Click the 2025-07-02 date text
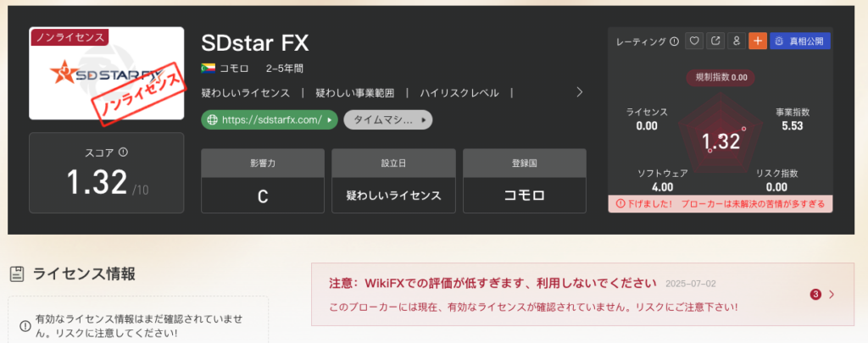This screenshot has height=343, width=868. [690, 284]
